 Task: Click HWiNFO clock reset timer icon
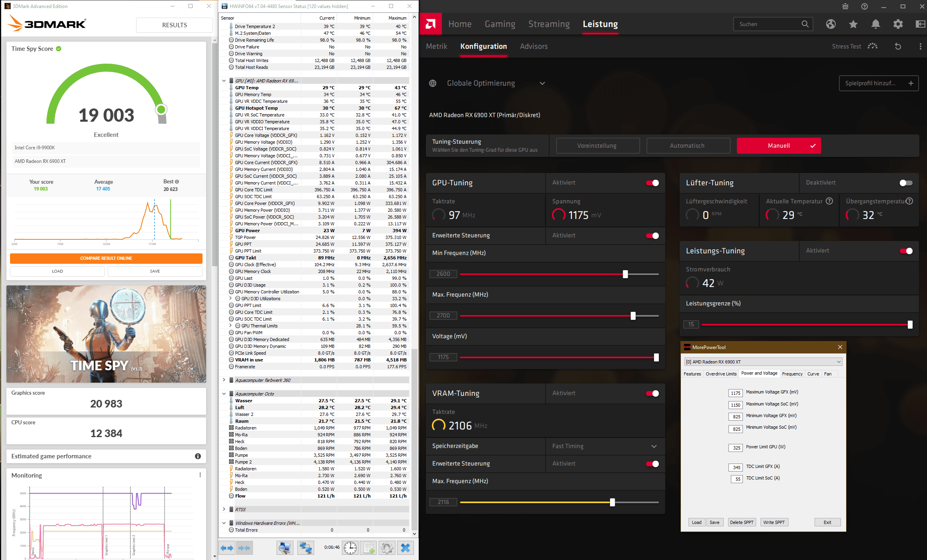pos(350,548)
